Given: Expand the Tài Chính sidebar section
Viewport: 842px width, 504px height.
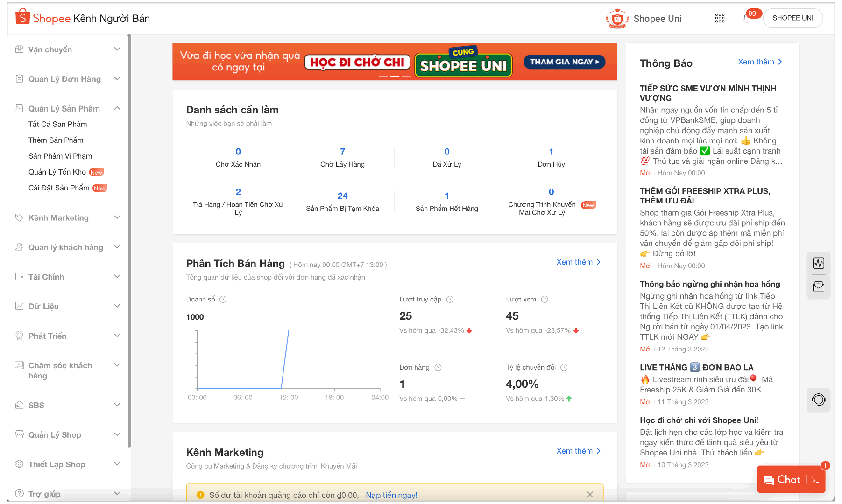Looking at the screenshot, I should (x=117, y=277).
